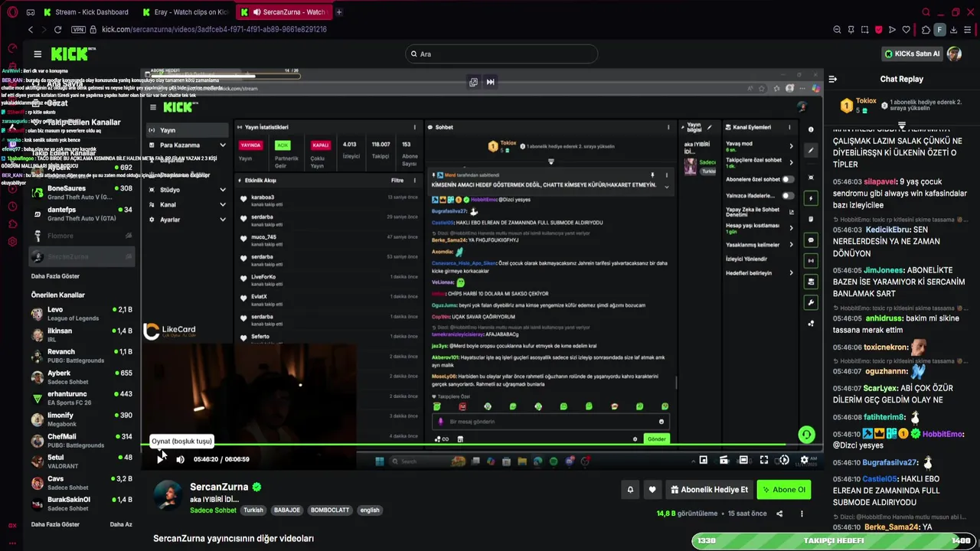Image resolution: width=980 pixels, height=551 pixels.
Task: Open the Sadece Sohbet category link
Action: click(213, 510)
